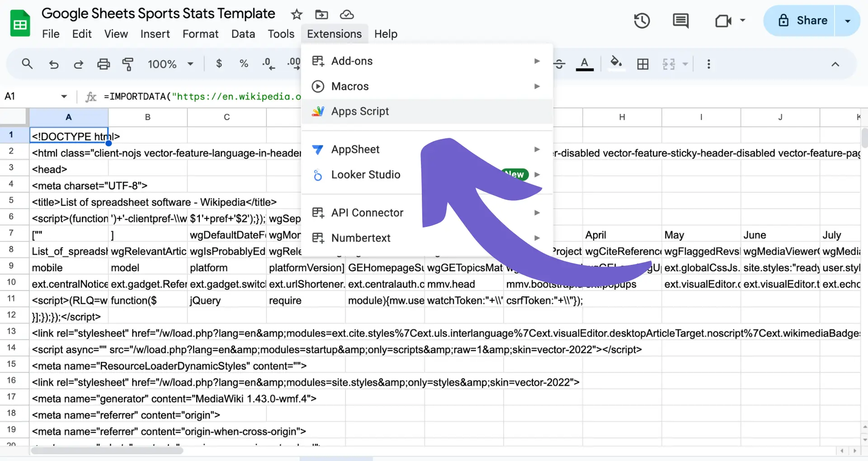Apply strikethrough formatting
This screenshot has height=461, width=868.
tap(560, 64)
